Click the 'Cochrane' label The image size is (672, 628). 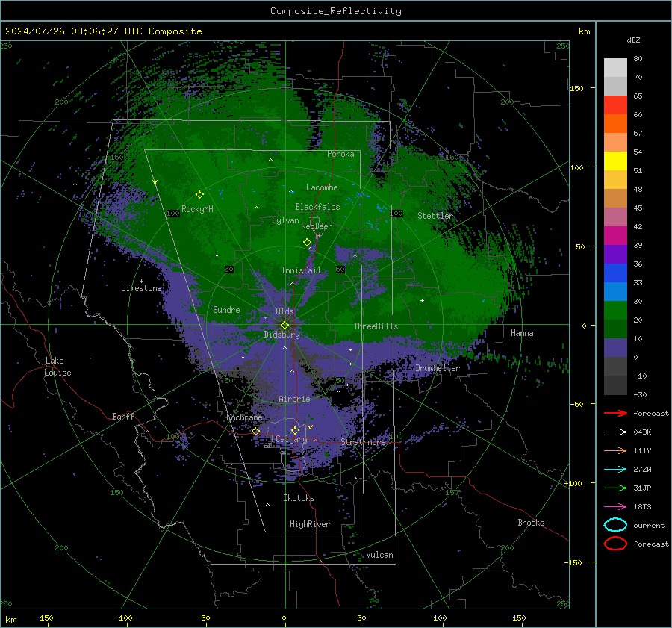[x=244, y=417]
